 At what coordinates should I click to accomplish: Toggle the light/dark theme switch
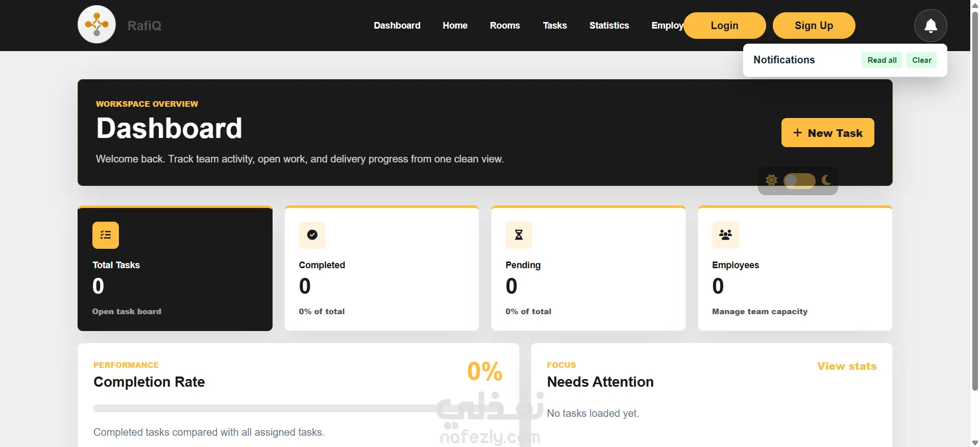(x=799, y=180)
